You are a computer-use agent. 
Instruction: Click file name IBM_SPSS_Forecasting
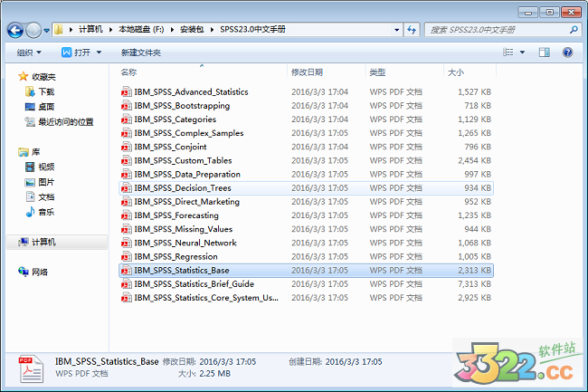(176, 215)
